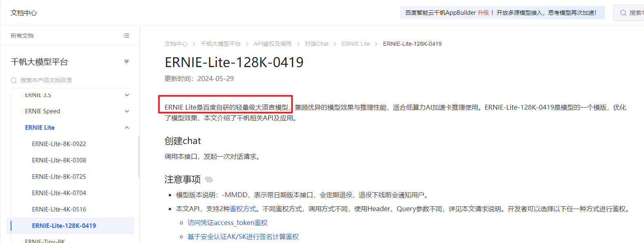Click ERNIE-Lite-128K-0419 at the breadcrumb end
Image resolution: width=644 pixels, height=243 pixels.
pos(412,44)
